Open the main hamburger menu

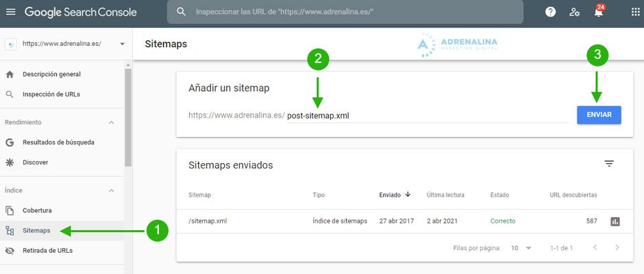click(x=11, y=12)
